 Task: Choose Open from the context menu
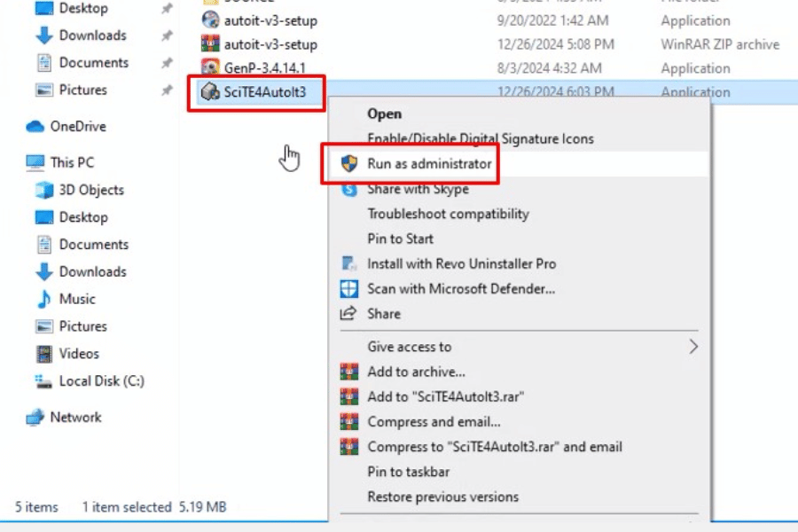pyautogui.click(x=385, y=113)
